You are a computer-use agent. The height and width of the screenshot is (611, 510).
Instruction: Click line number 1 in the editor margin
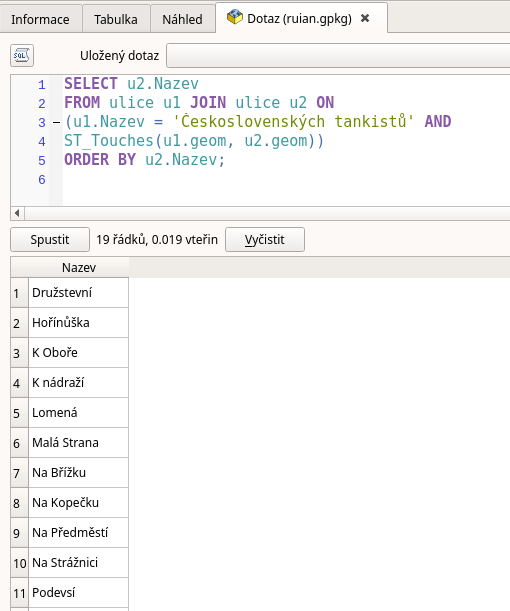pos(42,85)
